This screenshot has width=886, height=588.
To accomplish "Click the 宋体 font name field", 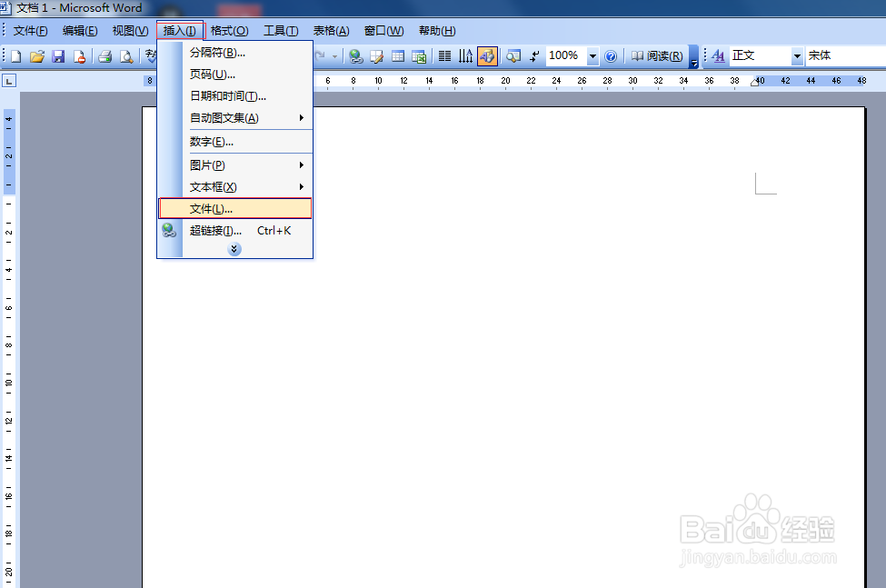I will pos(845,56).
